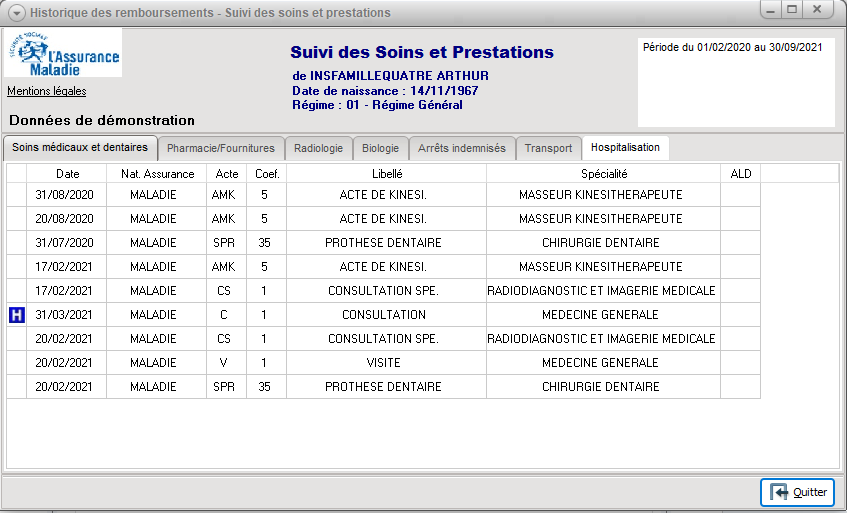Viewport: 847px width, 513px height.
Task: Open the Radiologie tab
Action: tap(318, 148)
